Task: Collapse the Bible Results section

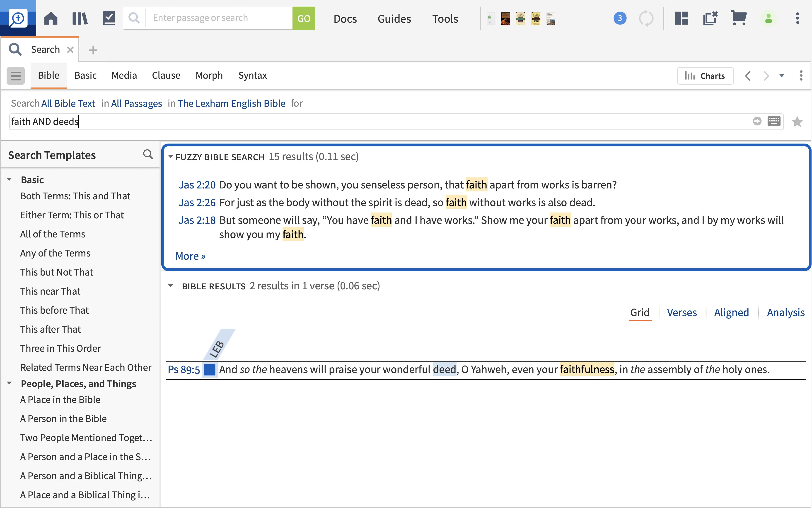Action: pos(170,286)
